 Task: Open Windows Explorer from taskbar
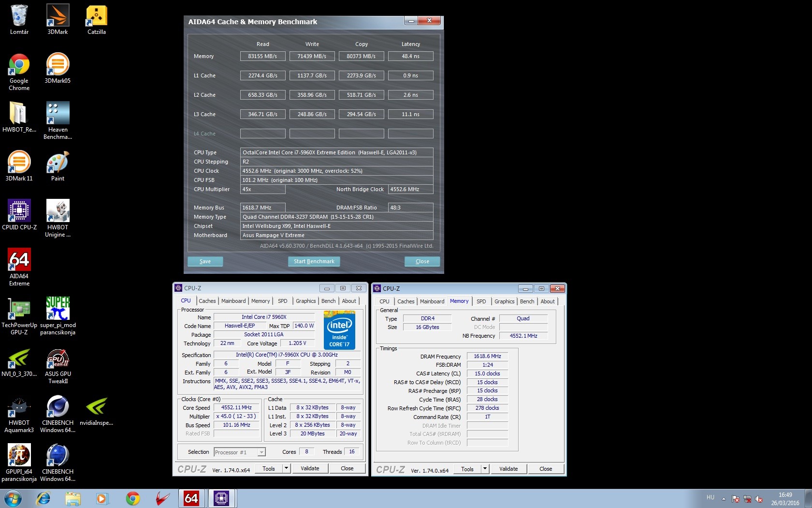click(73, 498)
